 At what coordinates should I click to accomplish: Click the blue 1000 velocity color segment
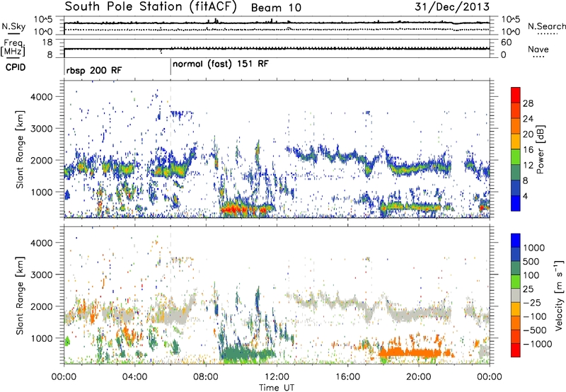pos(516,241)
